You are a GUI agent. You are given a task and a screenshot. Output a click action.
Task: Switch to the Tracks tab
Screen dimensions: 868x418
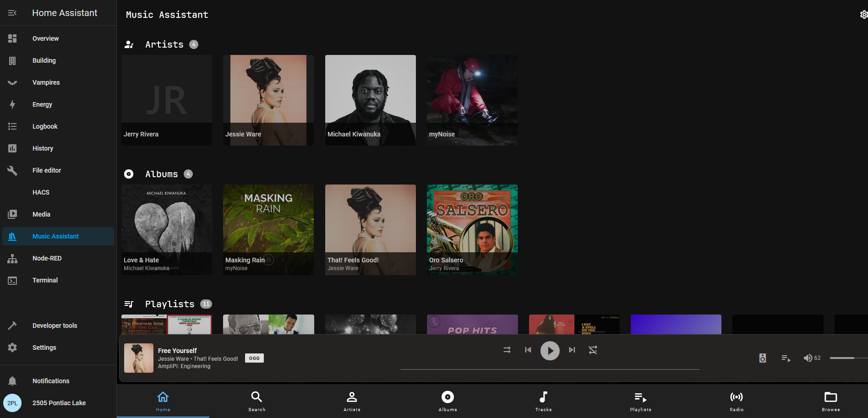point(543,401)
